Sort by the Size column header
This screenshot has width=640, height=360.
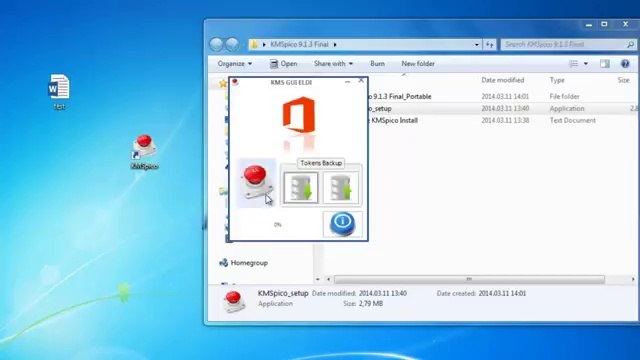click(623, 80)
